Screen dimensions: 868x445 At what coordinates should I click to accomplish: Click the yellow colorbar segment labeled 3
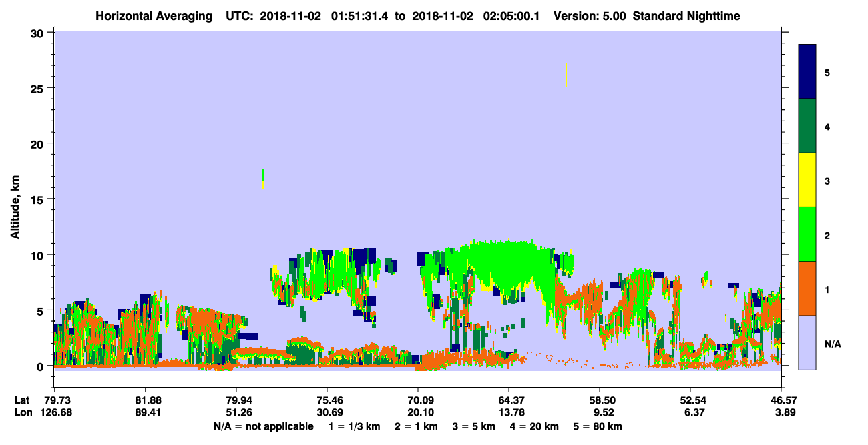(807, 180)
